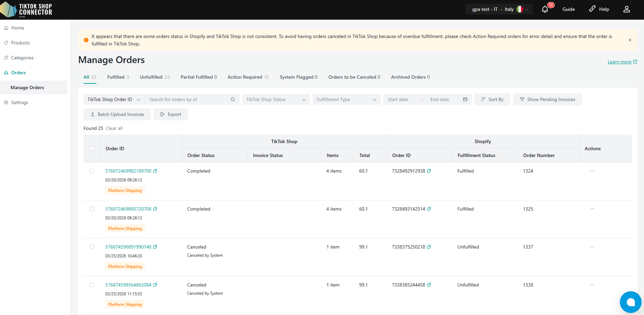Open the chat support bubble

631,302
